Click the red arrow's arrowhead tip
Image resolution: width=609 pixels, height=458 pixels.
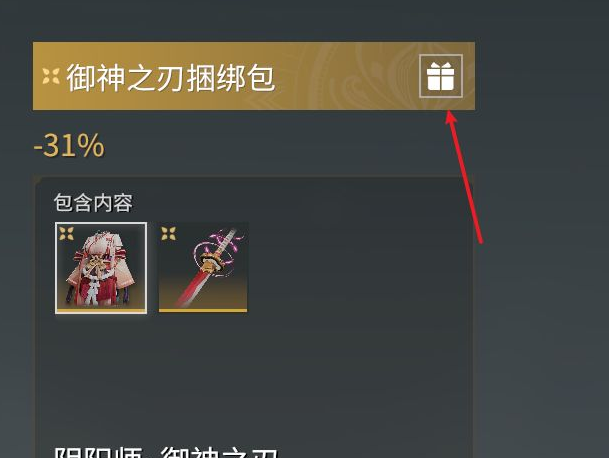point(450,114)
